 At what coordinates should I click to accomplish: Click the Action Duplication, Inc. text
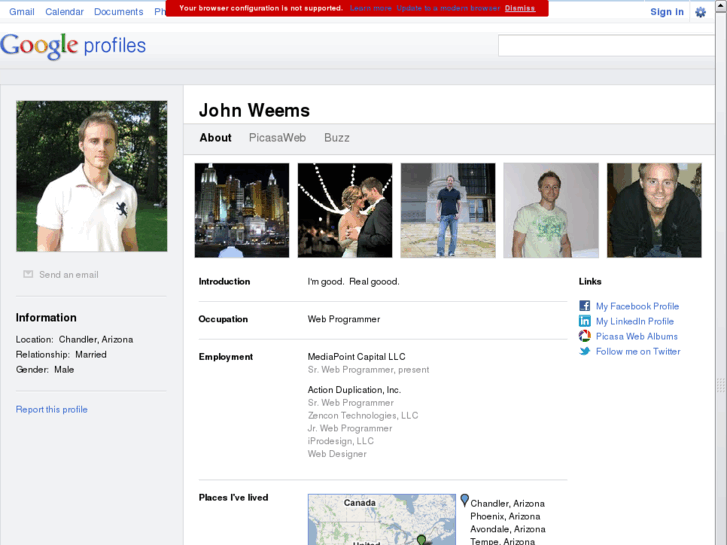click(x=354, y=390)
